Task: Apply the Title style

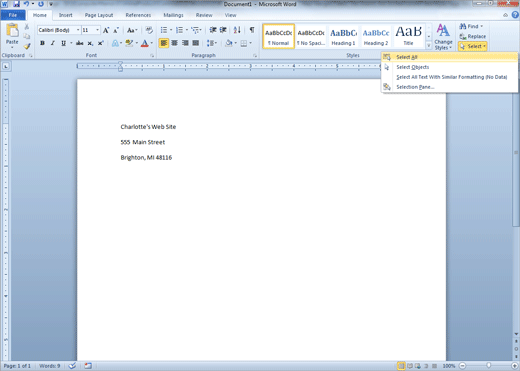Action: tap(408, 36)
